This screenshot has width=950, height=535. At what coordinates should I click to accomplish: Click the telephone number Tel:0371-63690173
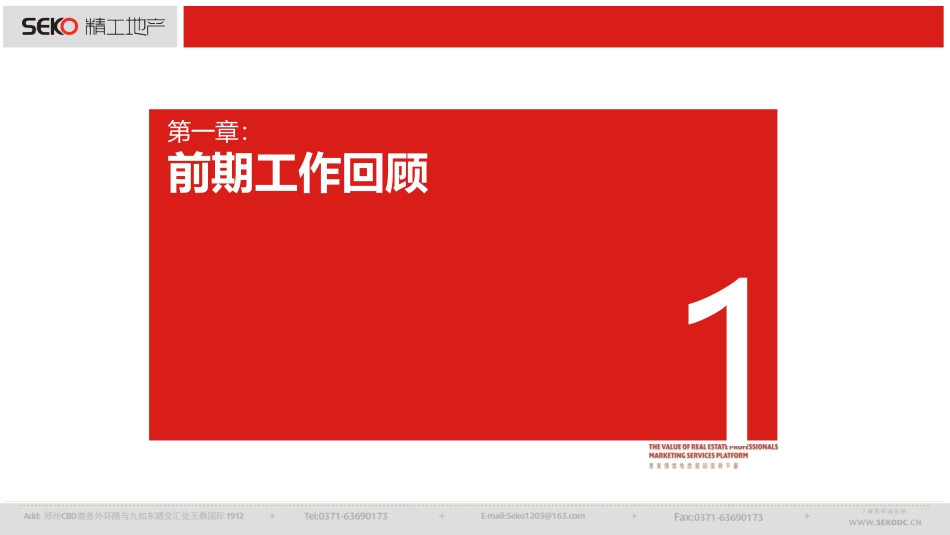click(x=345, y=516)
